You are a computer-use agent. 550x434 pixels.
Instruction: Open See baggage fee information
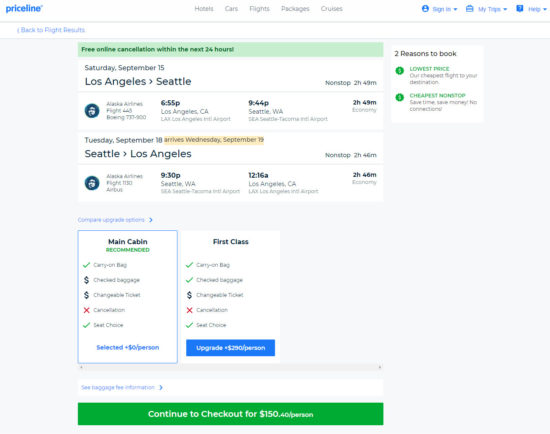(x=118, y=387)
